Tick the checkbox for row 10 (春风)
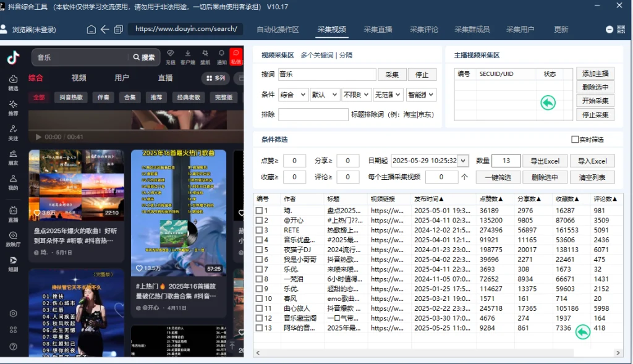This screenshot has height=364, width=633. click(259, 298)
